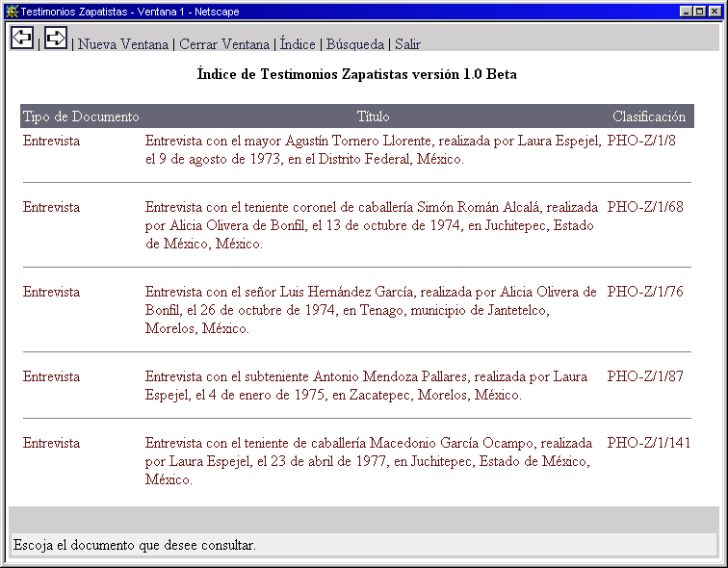This screenshot has width=728, height=568.
Task: Open the Nueva Ventana link
Action: (123, 44)
